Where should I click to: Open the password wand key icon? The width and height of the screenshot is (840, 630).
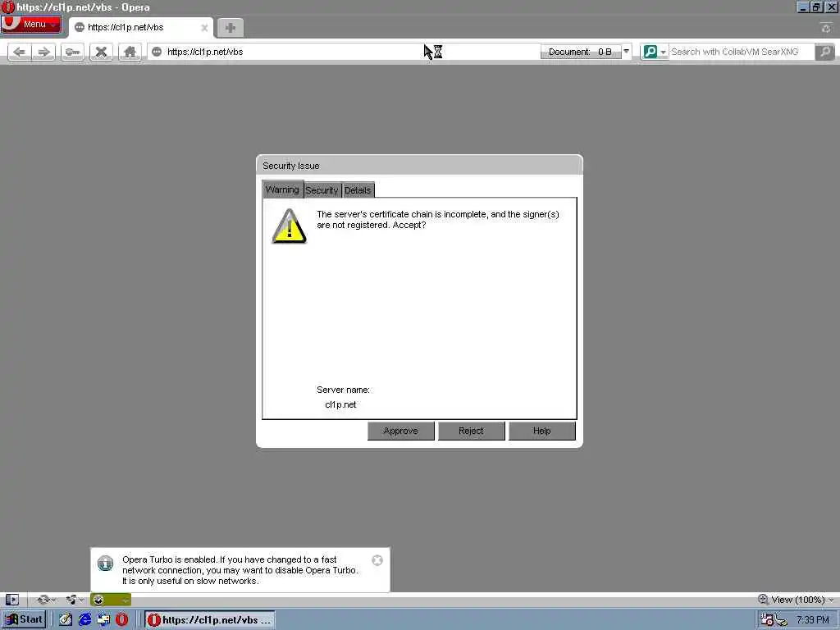[x=72, y=52]
